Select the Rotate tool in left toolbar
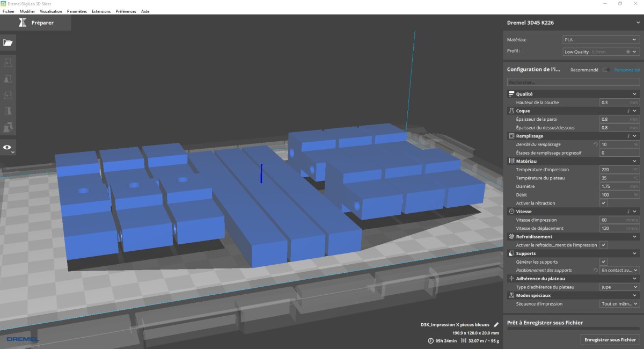This screenshot has height=349, width=644. (8, 95)
